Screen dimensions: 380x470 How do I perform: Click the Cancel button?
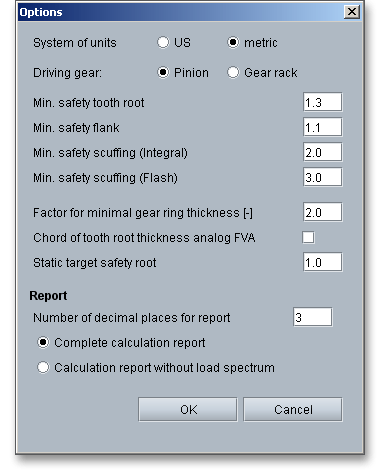click(x=293, y=409)
